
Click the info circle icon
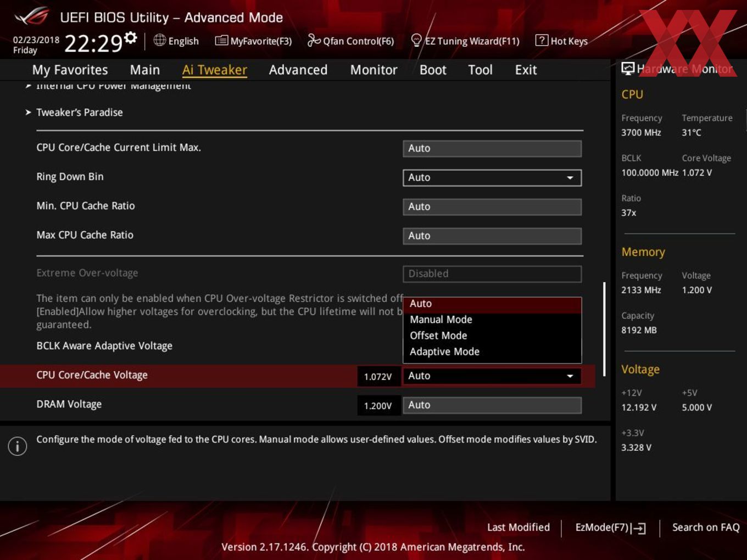click(x=18, y=446)
